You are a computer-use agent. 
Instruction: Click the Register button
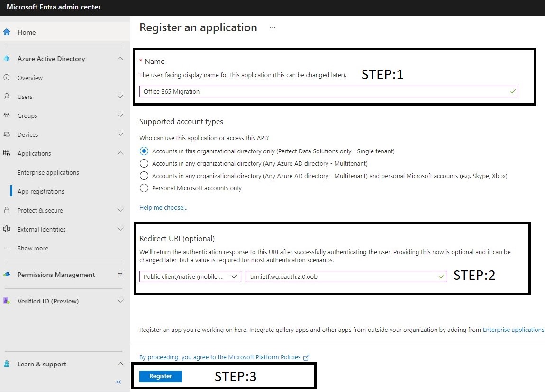[161, 376]
